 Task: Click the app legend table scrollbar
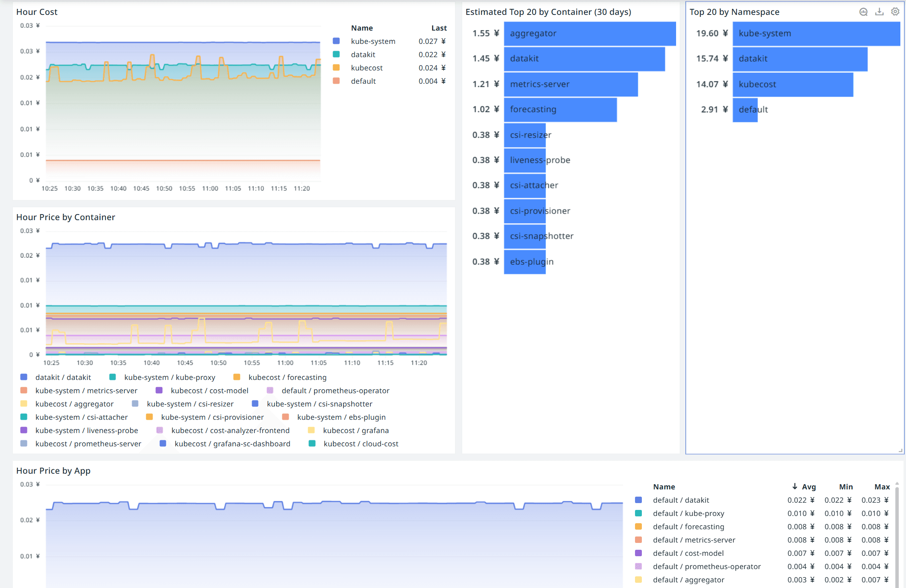click(x=897, y=535)
